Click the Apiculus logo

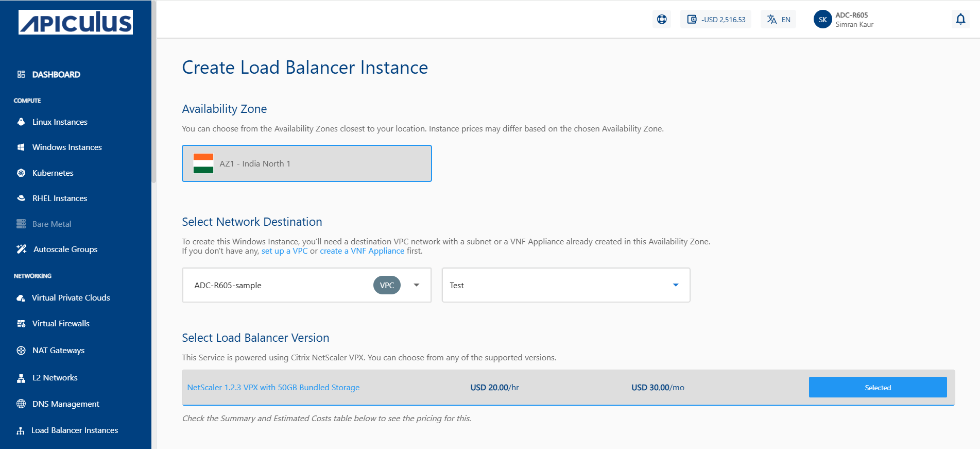point(76,22)
